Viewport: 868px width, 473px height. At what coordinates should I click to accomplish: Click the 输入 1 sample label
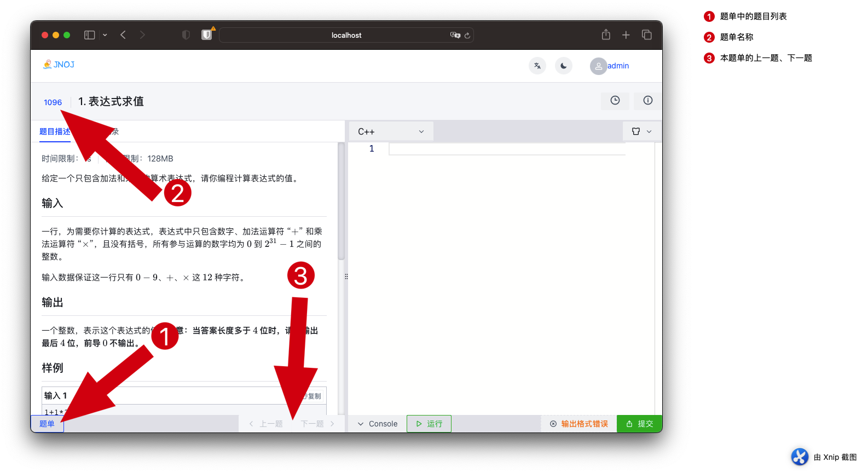point(56,396)
